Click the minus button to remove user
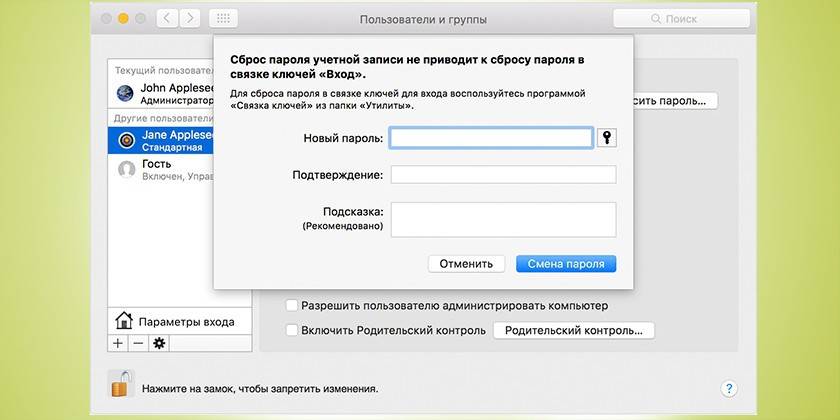 [x=138, y=343]
